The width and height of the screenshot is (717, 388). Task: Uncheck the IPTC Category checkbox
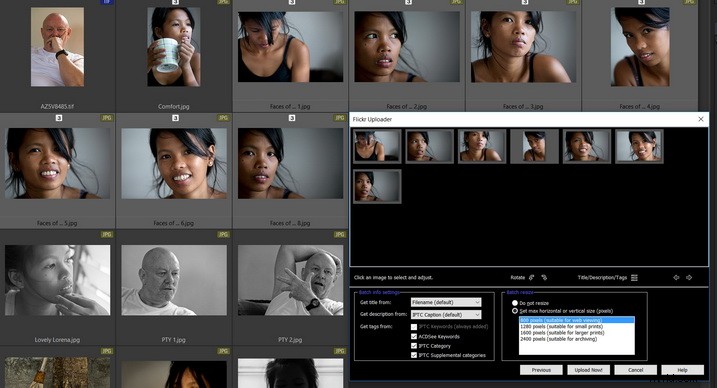pyautogui.click(x=414, y=346)
